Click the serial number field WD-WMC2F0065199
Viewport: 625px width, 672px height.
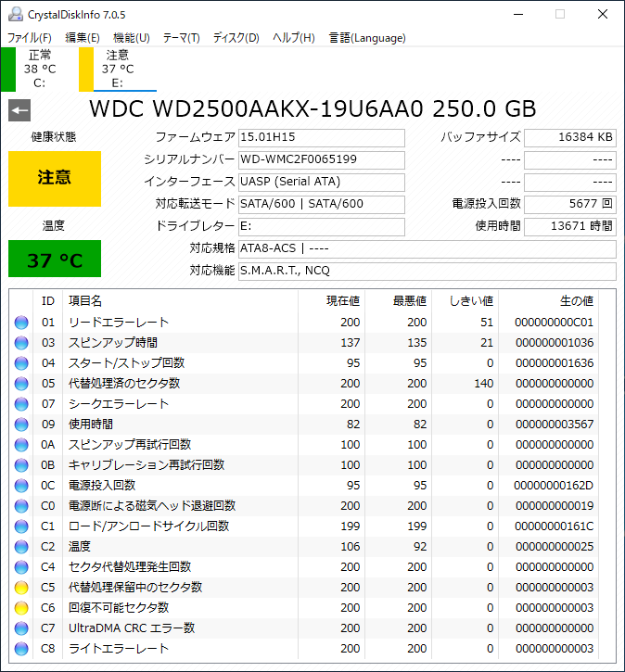coord(322,159)
